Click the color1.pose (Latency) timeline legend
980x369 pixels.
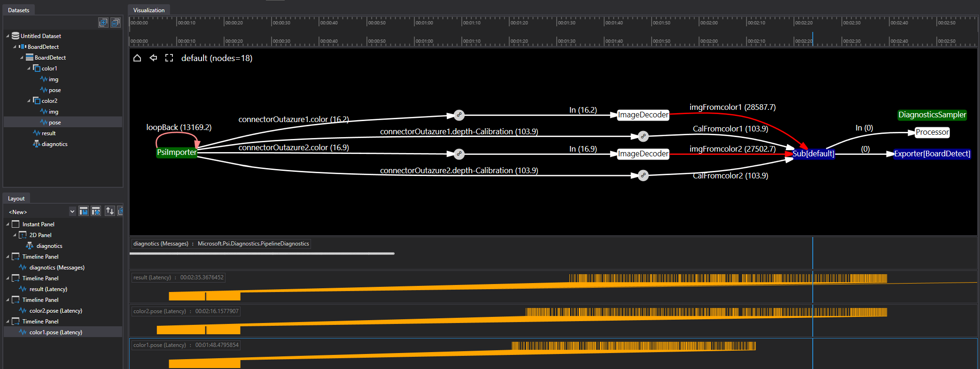(x=186, y=345)
